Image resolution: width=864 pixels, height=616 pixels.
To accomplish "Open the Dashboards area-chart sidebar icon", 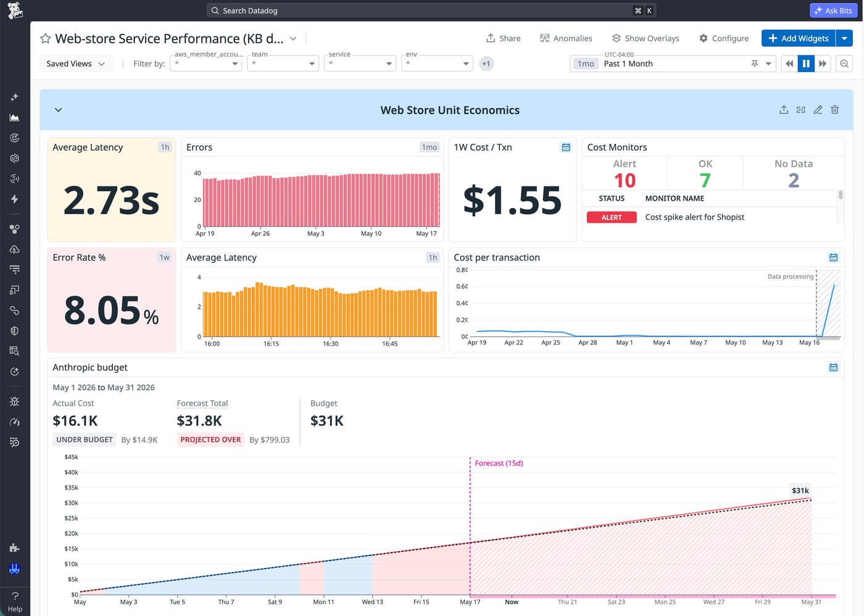I will point(15,117).
